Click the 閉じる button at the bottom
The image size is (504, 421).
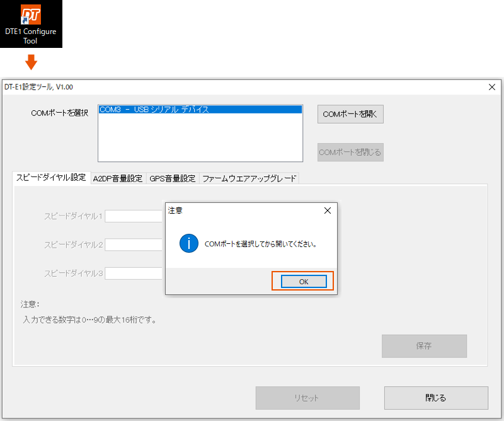point(436,398)
